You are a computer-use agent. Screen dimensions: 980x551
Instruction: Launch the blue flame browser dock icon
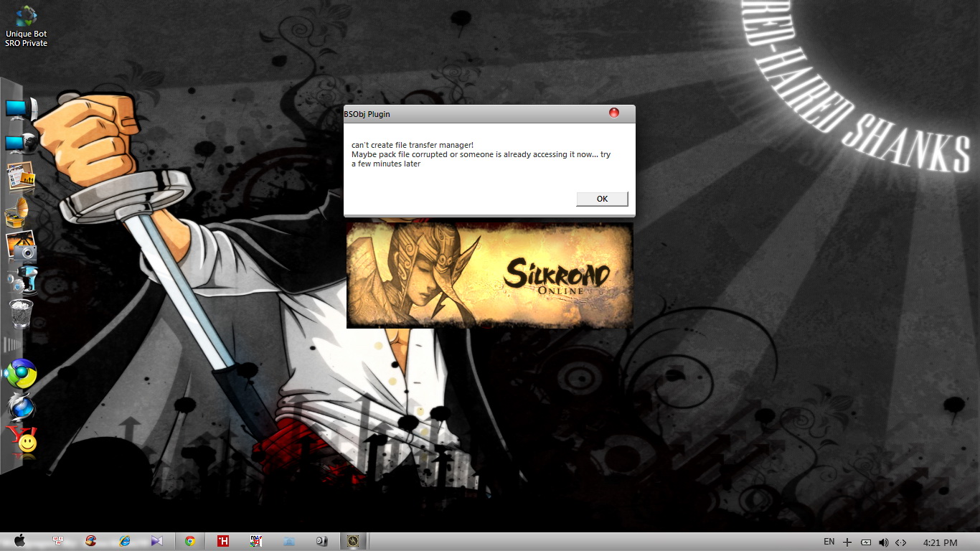[x=20, y=407]
